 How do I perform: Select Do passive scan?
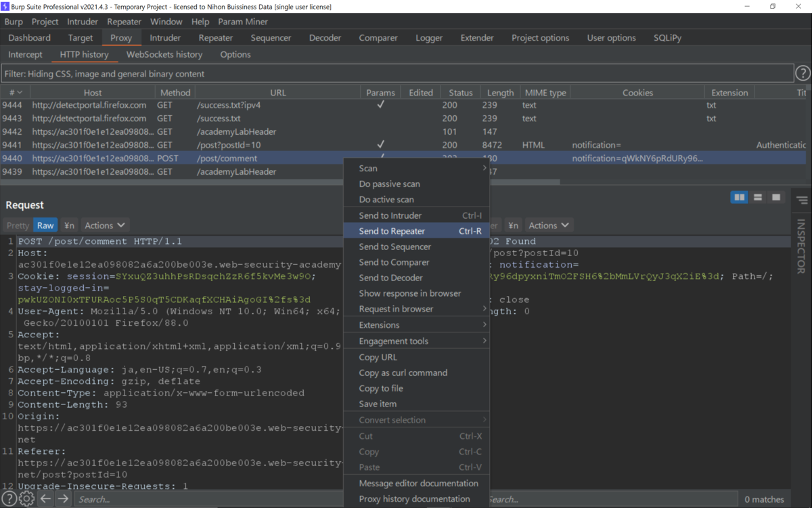pos(417,184)
